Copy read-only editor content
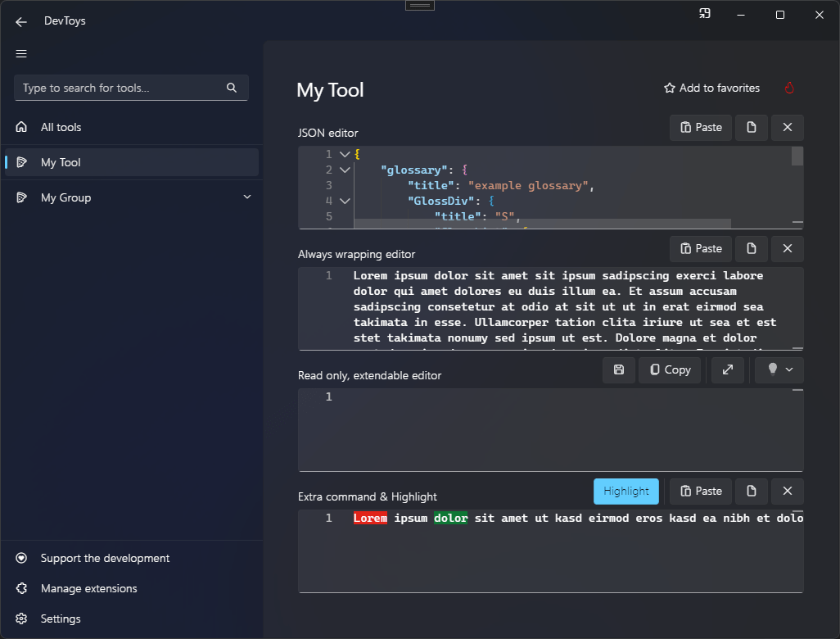This screenshot has width=840, height=639. point(670,370)
